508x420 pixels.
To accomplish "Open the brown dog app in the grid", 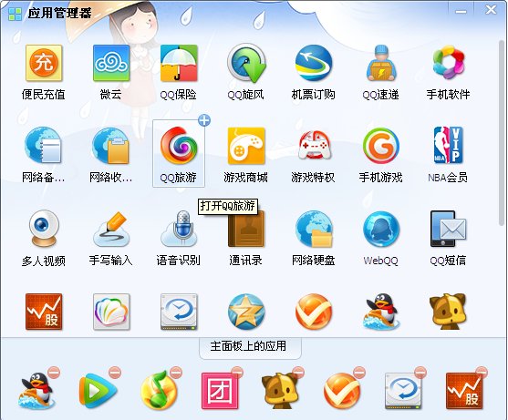I will click(x=449, y=312).
